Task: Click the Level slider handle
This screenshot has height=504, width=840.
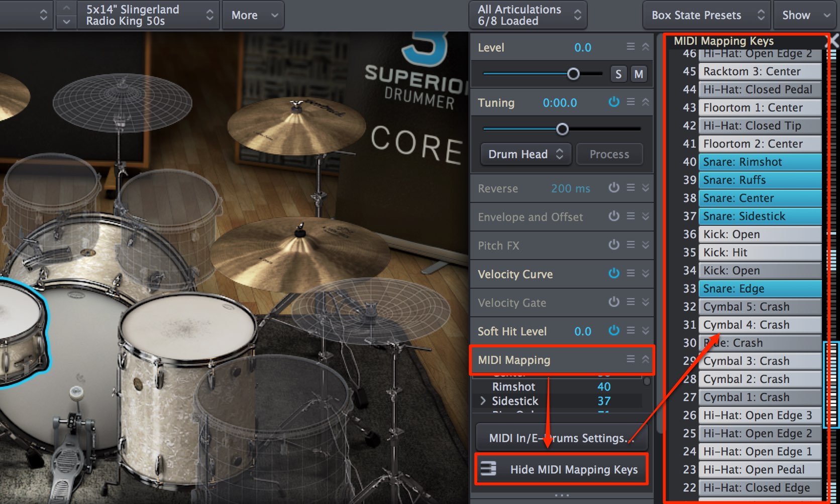Action: 573,74
